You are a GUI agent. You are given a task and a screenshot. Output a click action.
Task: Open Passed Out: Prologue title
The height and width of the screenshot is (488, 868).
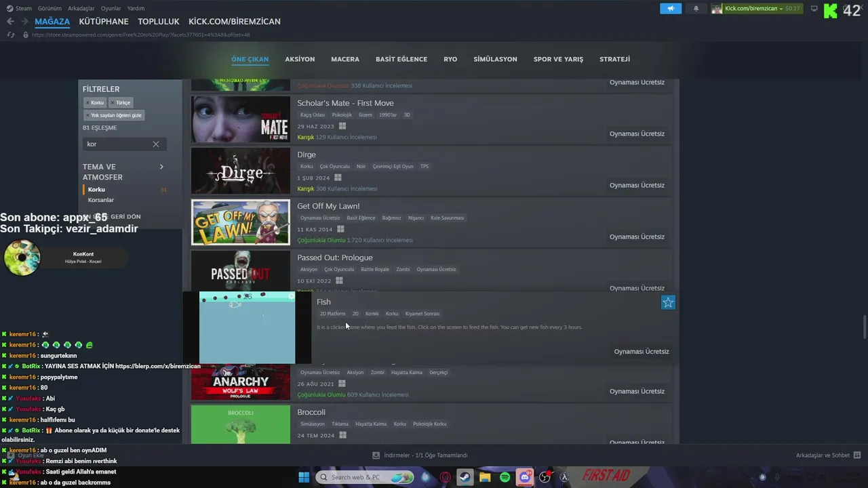(335, 258)
